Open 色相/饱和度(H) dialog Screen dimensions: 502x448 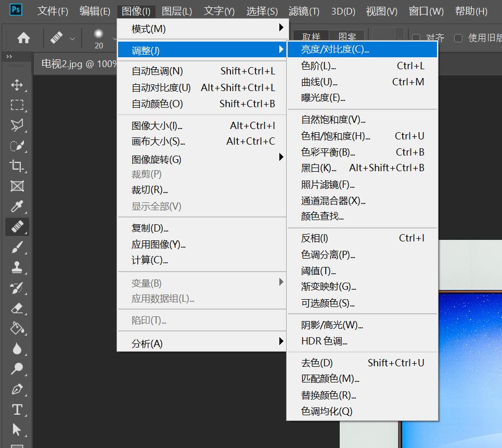[362, 136]
